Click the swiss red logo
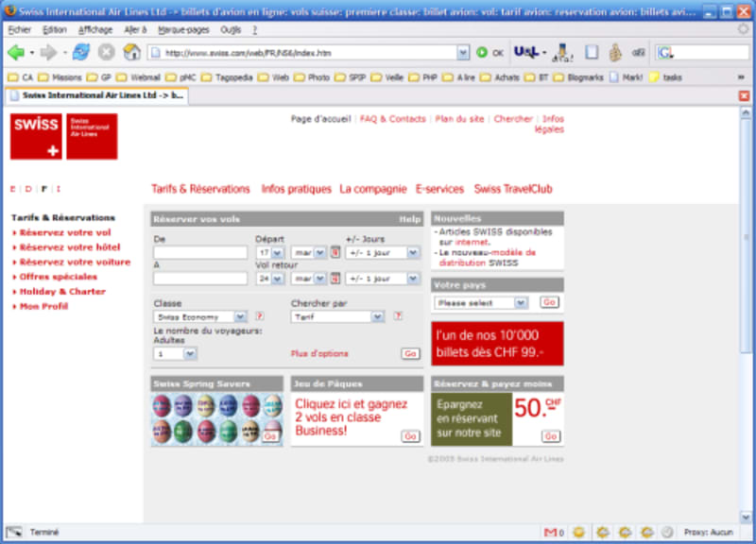756x544 pixels. click(x=36, y=136)
